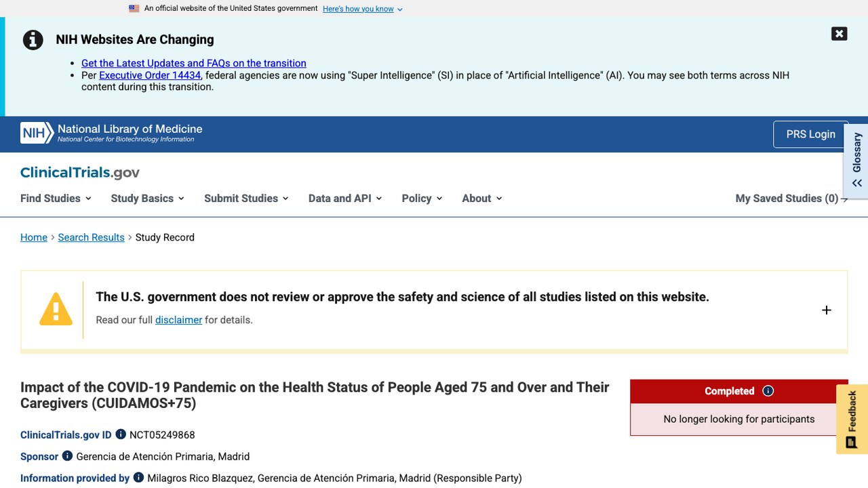The image size is (868, 488).
Task: Click the PRS Login button
Action: point(810,134)
